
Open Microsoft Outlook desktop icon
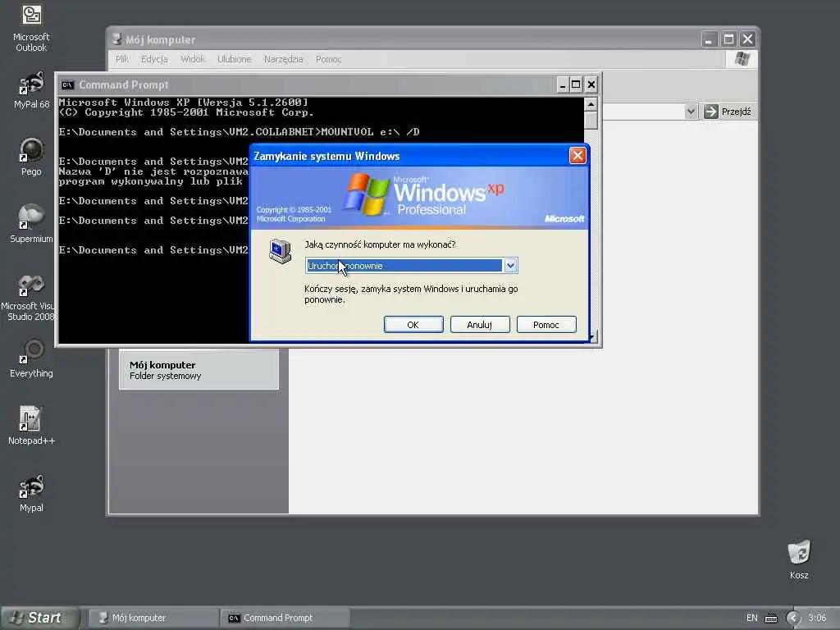click(x=31, y=28)
